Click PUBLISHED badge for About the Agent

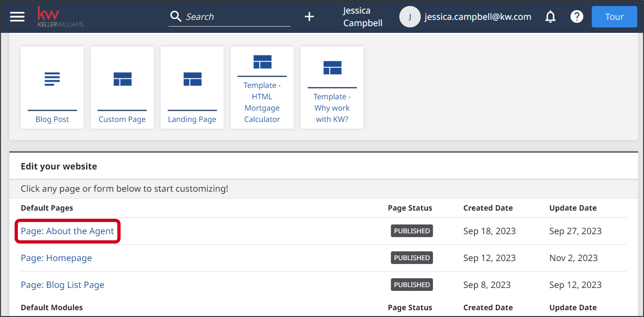412,231
